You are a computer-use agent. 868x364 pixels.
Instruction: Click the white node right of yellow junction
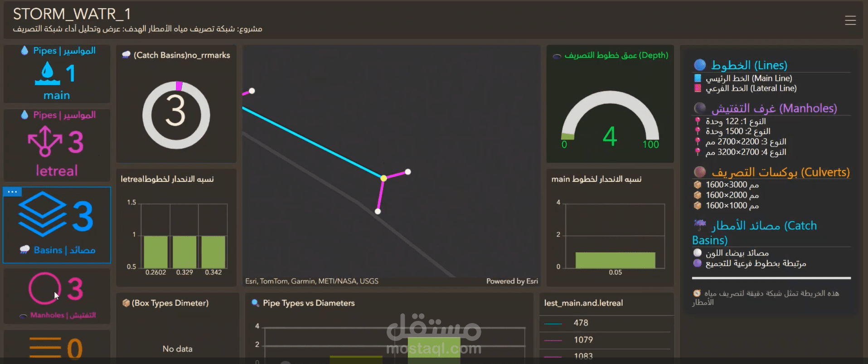408,172
